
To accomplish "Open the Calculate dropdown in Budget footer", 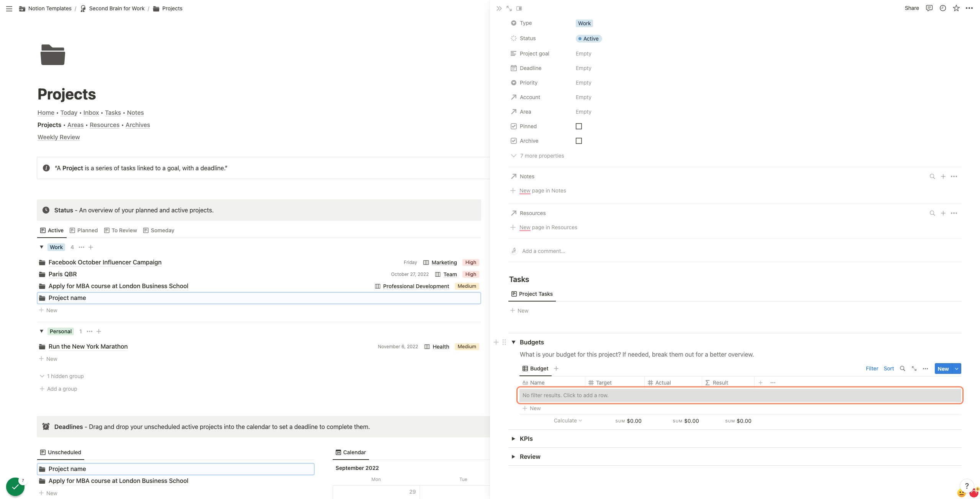I will coord(568,421).
